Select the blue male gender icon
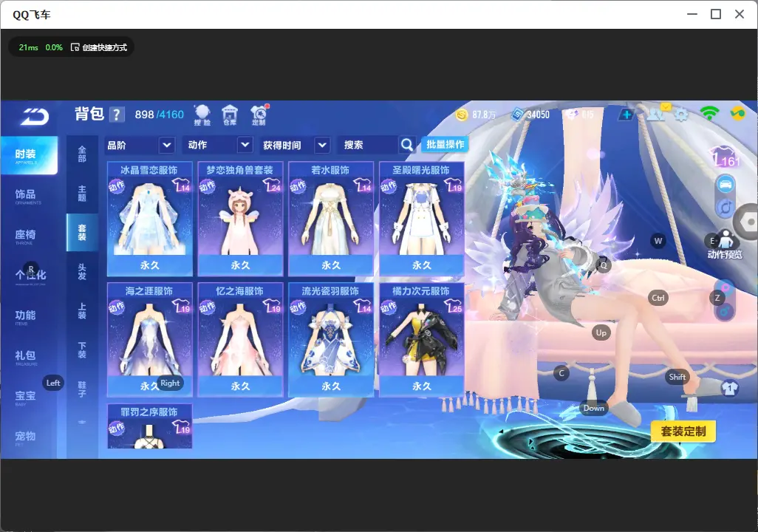Viewport: 758px width, 532px height. coord(725,312)
